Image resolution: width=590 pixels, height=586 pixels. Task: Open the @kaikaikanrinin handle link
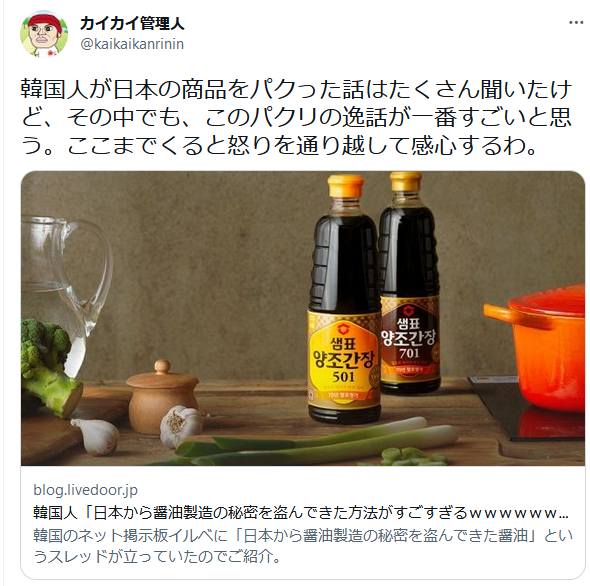point(132,44)
